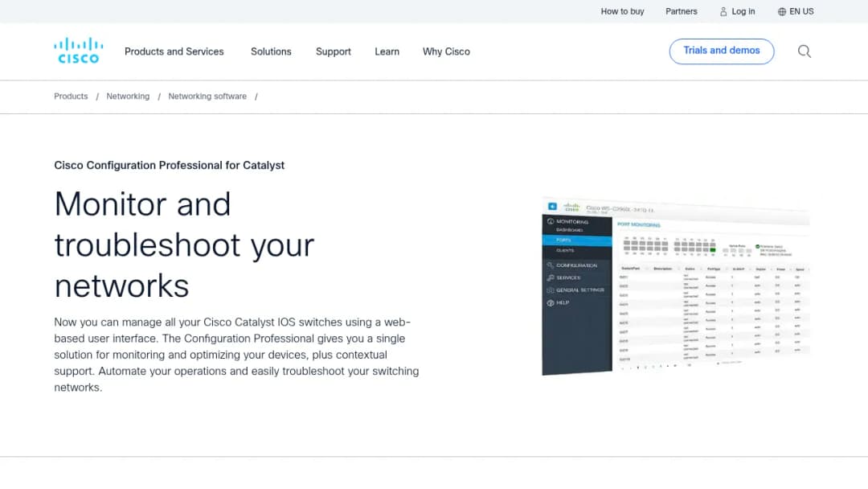Go to Networking breadcrumb
Image resolution: width=868 pixels, height=489 pixels.
(128, 97)
